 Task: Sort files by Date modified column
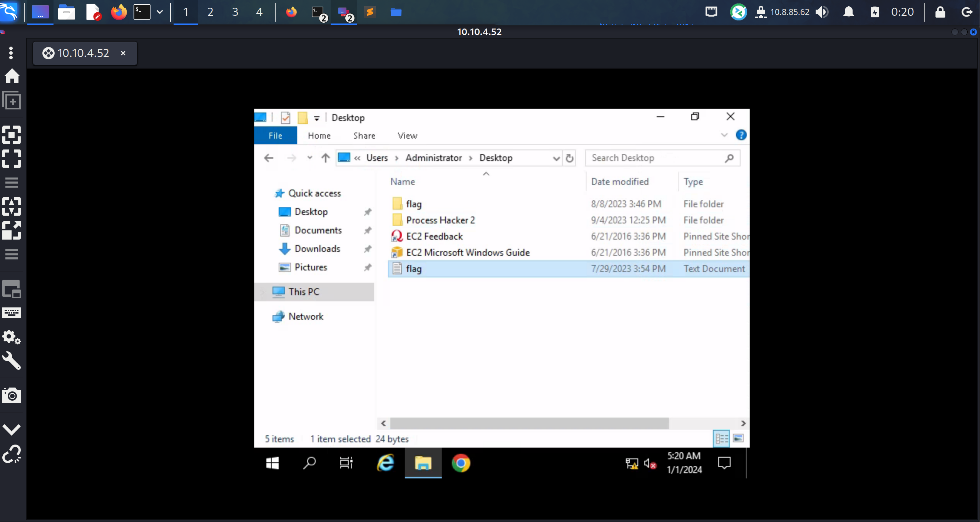(x=620, y=181)
